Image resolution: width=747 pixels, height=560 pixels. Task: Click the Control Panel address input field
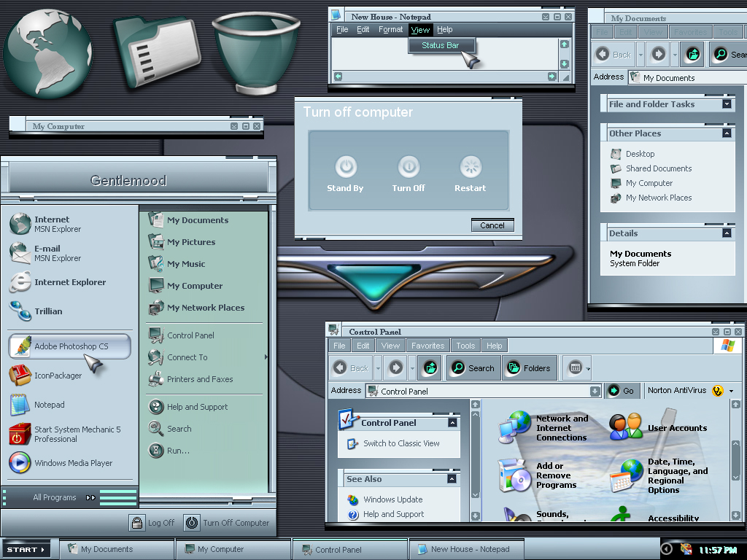(x=478, y=391)
